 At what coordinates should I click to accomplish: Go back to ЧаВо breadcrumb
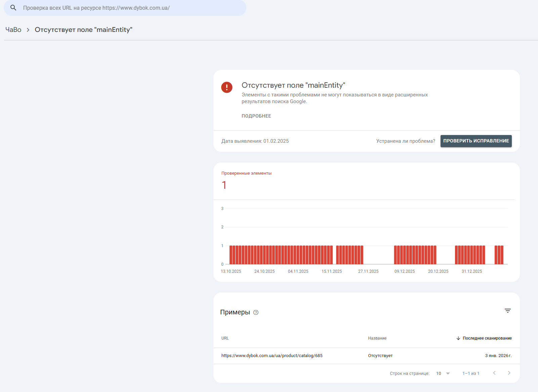click(13, 30)
